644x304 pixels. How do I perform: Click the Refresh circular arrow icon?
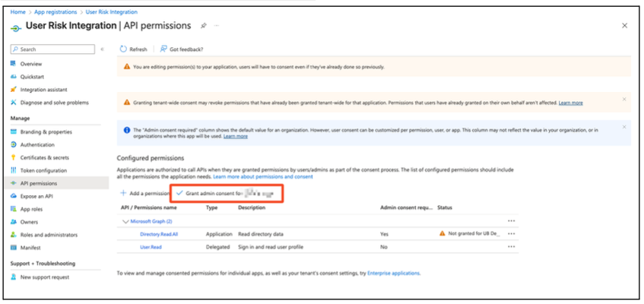[x=123, y=49]
